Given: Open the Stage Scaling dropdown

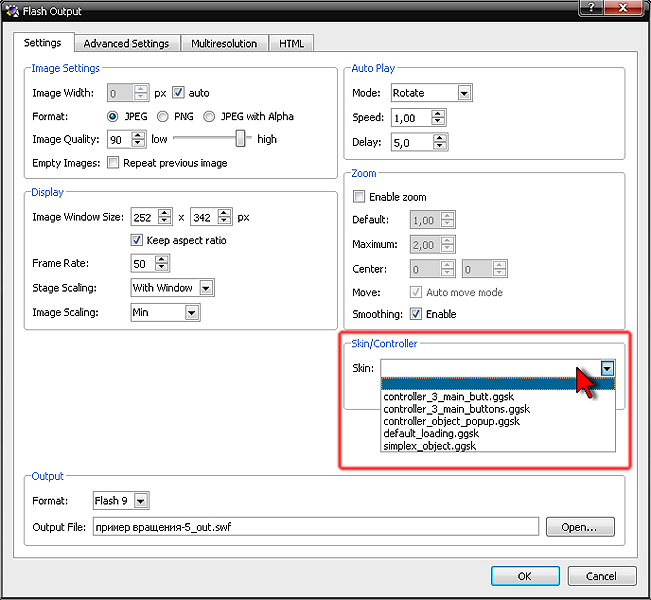Looking at the screenshot, I should tap(206, 288).
